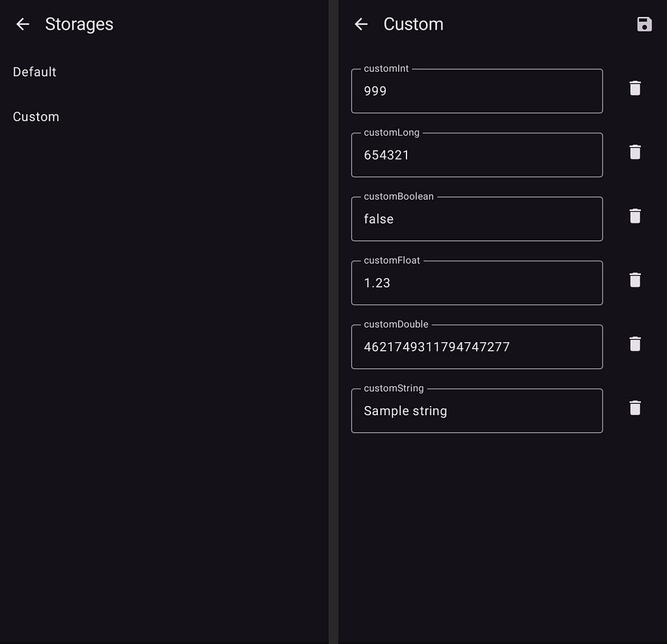Delete the customString entry
This screenshot has height=644, width=667.
click(634, 408)
